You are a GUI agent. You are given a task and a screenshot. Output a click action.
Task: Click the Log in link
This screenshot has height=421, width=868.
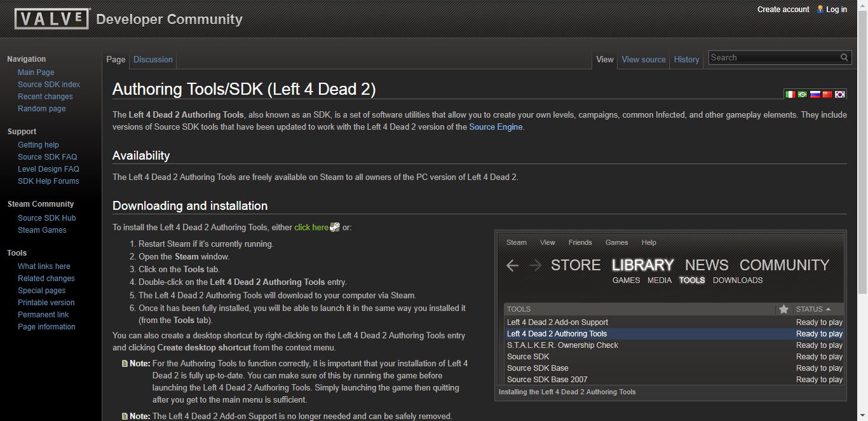pyautogui.click(x=836, y=9)
